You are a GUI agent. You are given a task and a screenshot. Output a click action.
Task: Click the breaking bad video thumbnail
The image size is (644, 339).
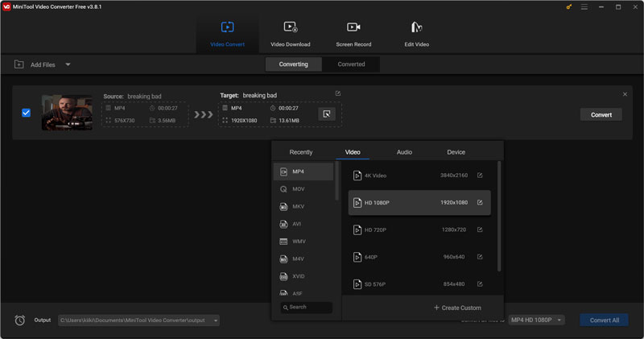tap(67, 113)
